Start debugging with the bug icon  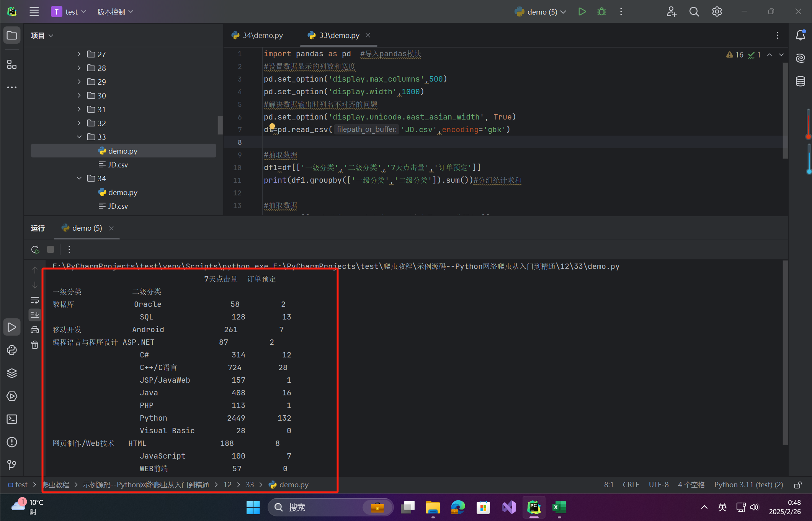point(601,12)
